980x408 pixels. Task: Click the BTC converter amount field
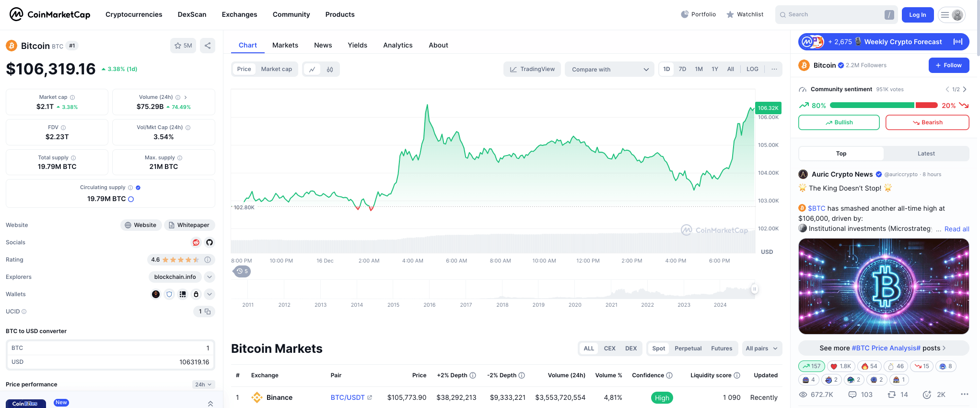[110, 348]
